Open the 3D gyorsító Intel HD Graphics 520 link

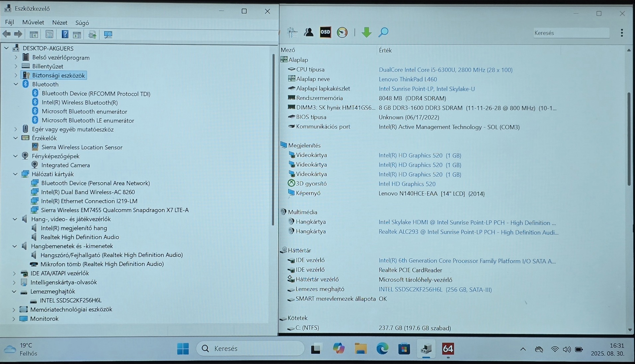pyautogui.click(x=407, y=184)
